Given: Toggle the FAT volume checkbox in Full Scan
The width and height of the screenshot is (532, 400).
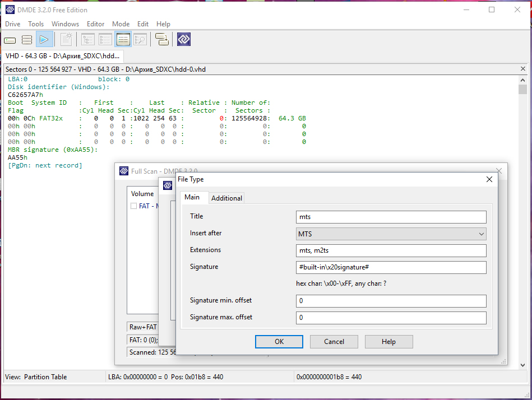Looking at the screenshot, I should (x=134, y=206).
